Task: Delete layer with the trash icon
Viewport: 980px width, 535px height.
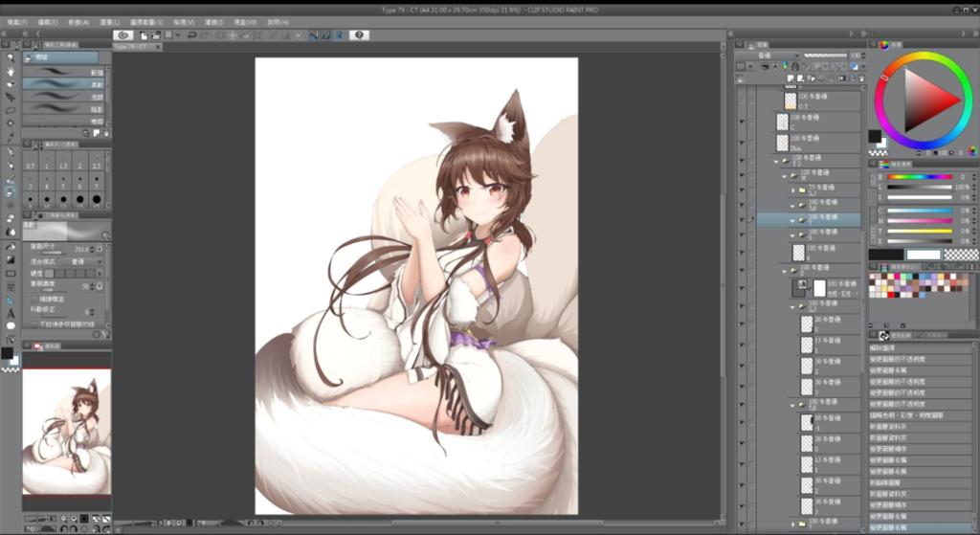Action: click(861, 78)
